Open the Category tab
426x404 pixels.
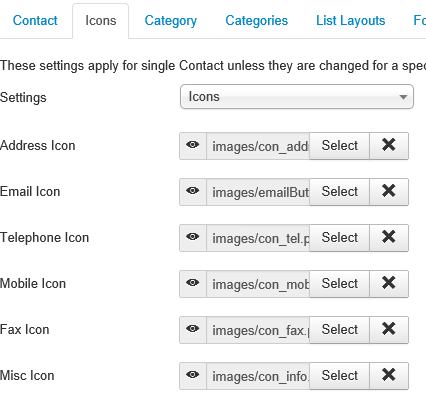171,21
